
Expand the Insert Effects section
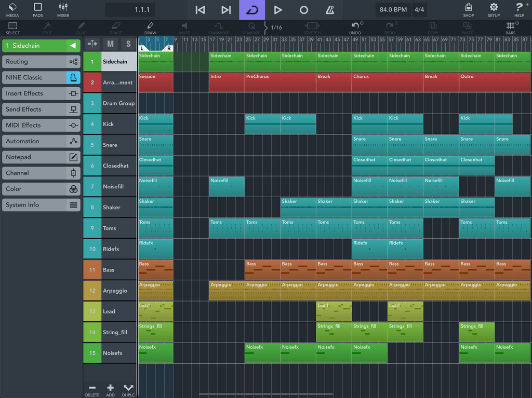(41, 93)
